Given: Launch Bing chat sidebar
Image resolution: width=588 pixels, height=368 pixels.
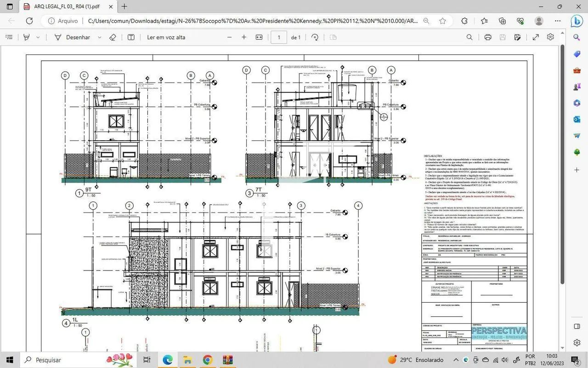Looking at the screenshot, I should click(x=577, y=21).
